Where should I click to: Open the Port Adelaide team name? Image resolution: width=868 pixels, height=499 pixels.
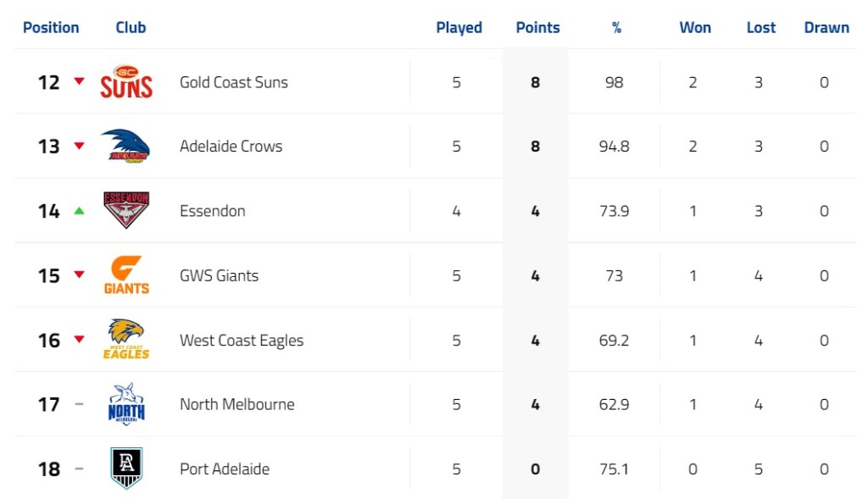point(225,469)
